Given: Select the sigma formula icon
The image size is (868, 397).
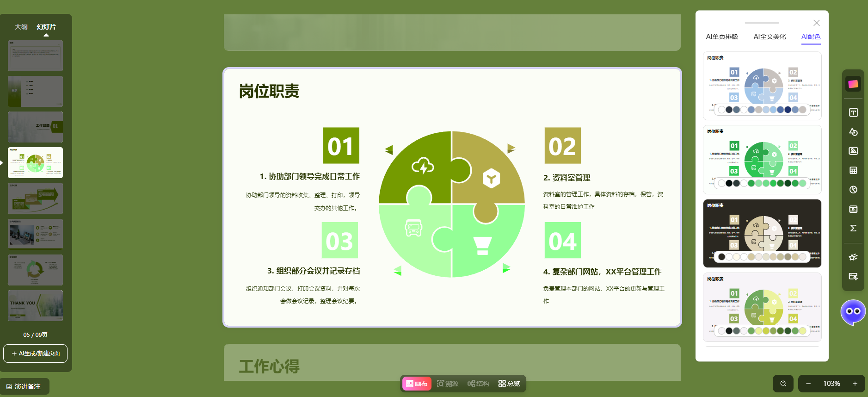Looking at the screenshot, I should click(853, 228).
